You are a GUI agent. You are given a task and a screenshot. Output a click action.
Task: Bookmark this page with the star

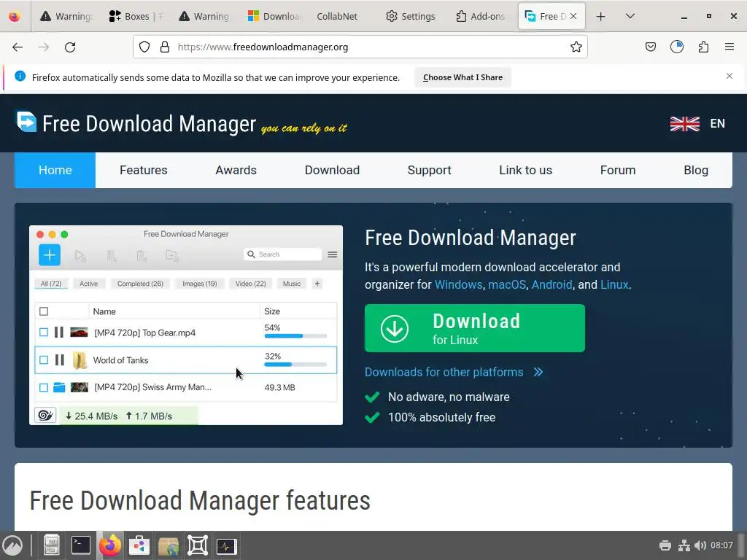[576, 47]
